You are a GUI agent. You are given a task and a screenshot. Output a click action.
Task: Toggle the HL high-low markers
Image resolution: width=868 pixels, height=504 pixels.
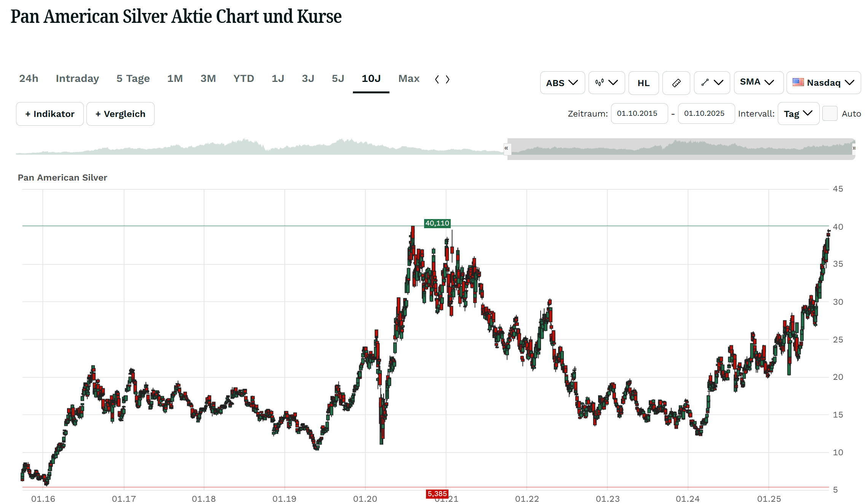click(x=643, y=83)
